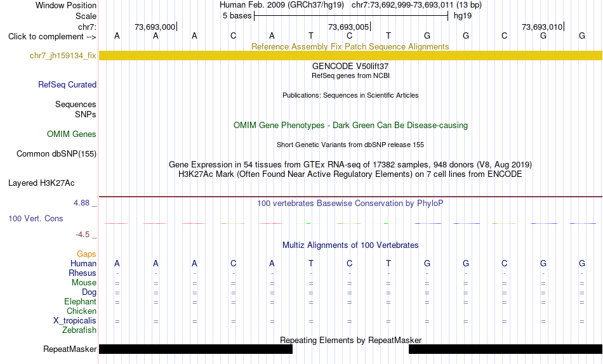The height and width of the screenshot is (364, 603).
Task: Select the Common dbSNP(155) track label
Action: [56, 153]
